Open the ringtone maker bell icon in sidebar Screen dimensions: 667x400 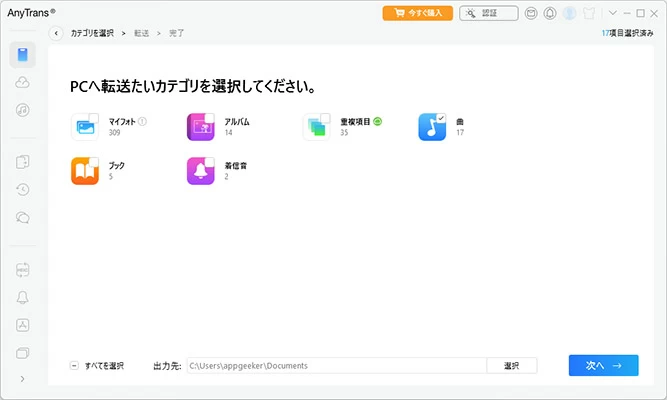(22, 297)
